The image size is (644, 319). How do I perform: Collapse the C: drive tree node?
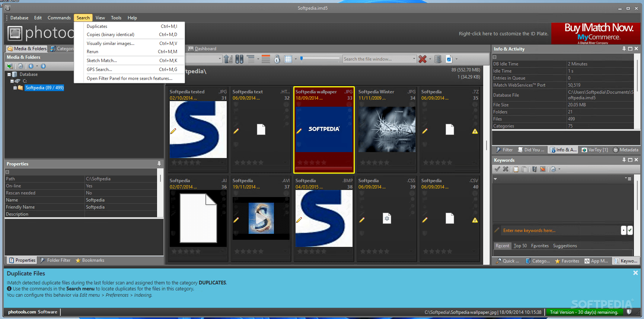12,81
